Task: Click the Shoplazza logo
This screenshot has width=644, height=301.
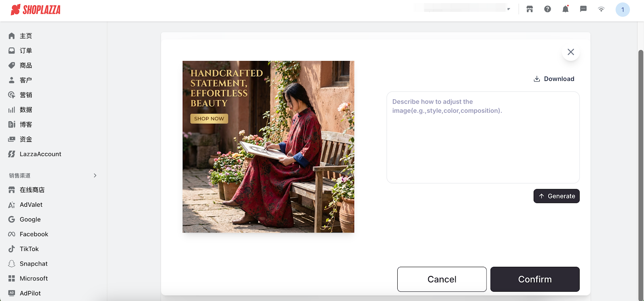Action: coord(36,10)
